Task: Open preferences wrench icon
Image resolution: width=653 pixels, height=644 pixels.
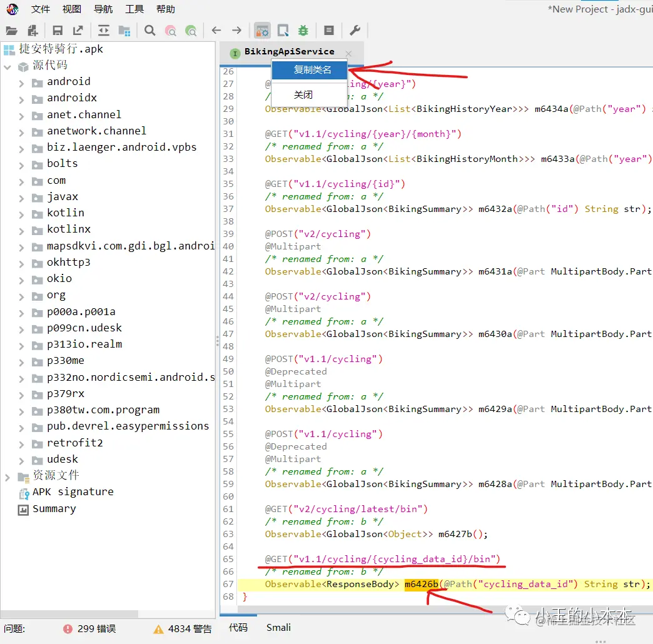Action: (355, 31)
